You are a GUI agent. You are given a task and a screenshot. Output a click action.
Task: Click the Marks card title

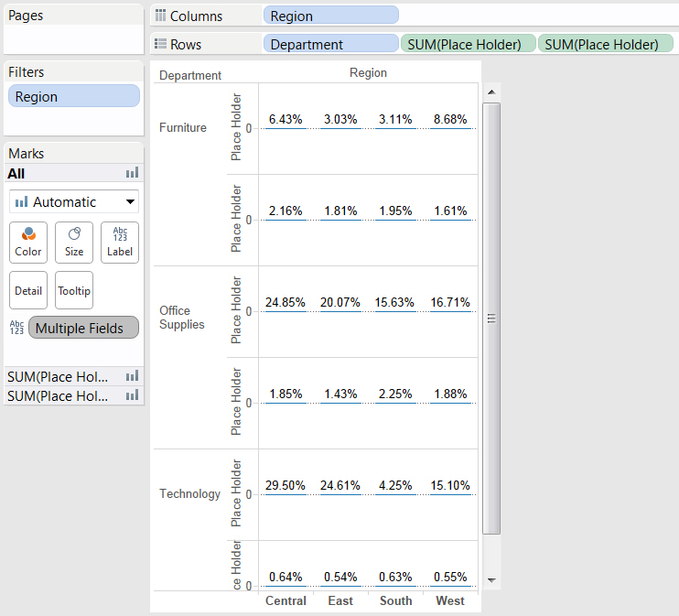tap(26, 154)
